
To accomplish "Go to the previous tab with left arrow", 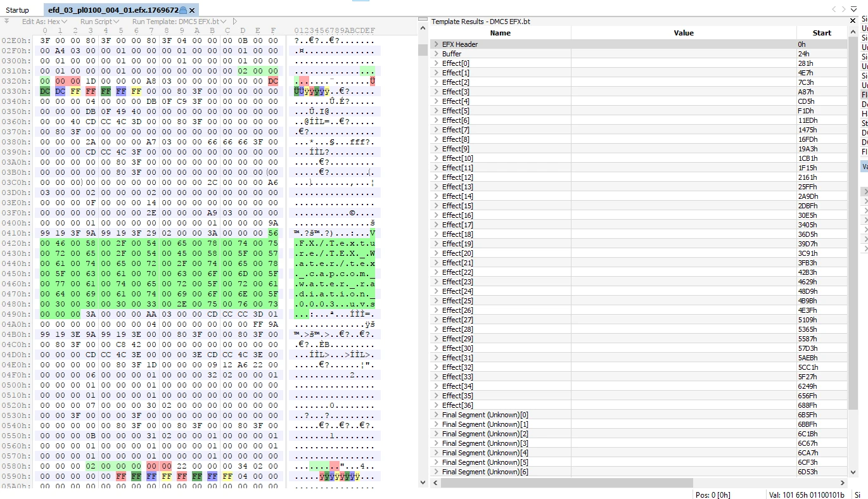I will [x=833, y=9].
